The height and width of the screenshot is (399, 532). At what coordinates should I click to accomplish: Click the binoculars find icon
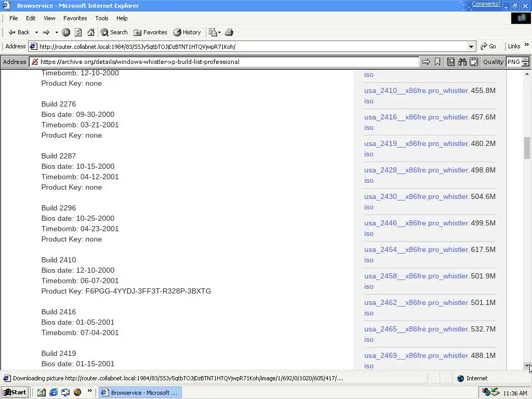tap(462, 62)
